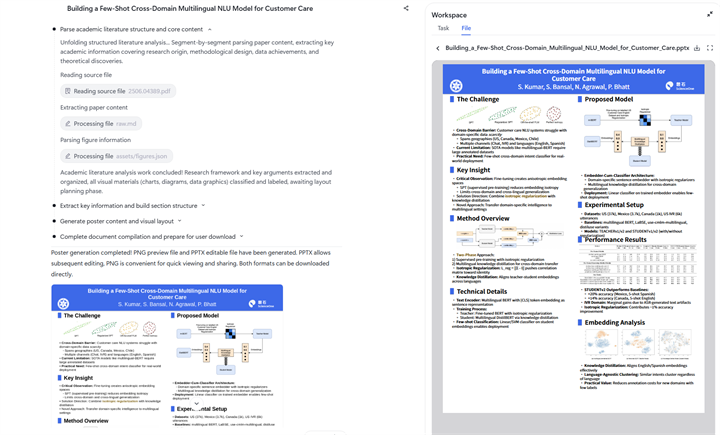The width and height of the screenshot is (720, 435).
Task: Open fullscreen view of the poster file
Action: [x=710, y=48]
